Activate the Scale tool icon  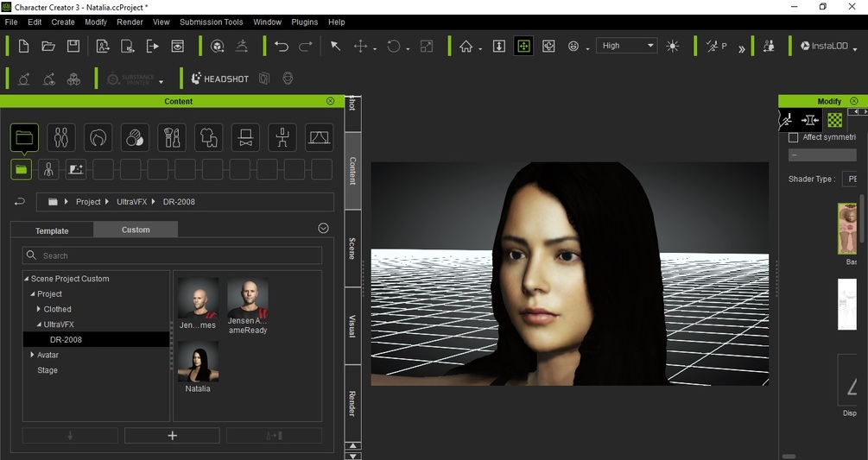[427, 46]
